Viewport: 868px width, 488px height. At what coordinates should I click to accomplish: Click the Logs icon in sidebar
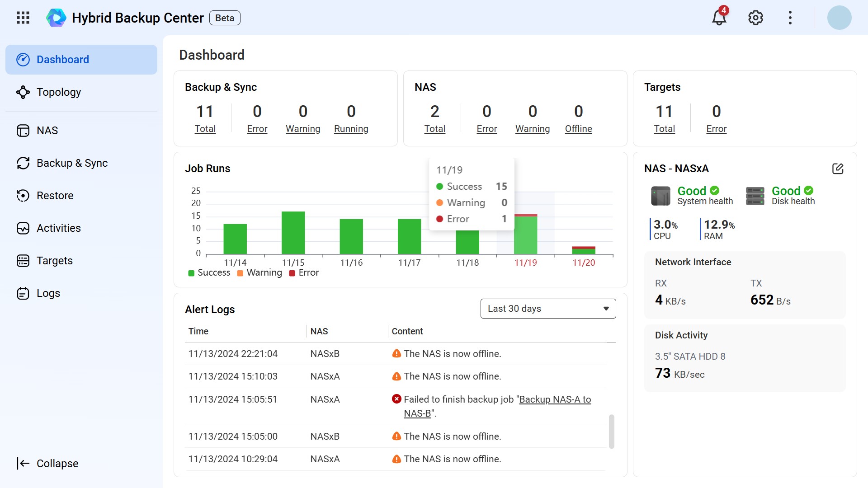click(23, 293)
